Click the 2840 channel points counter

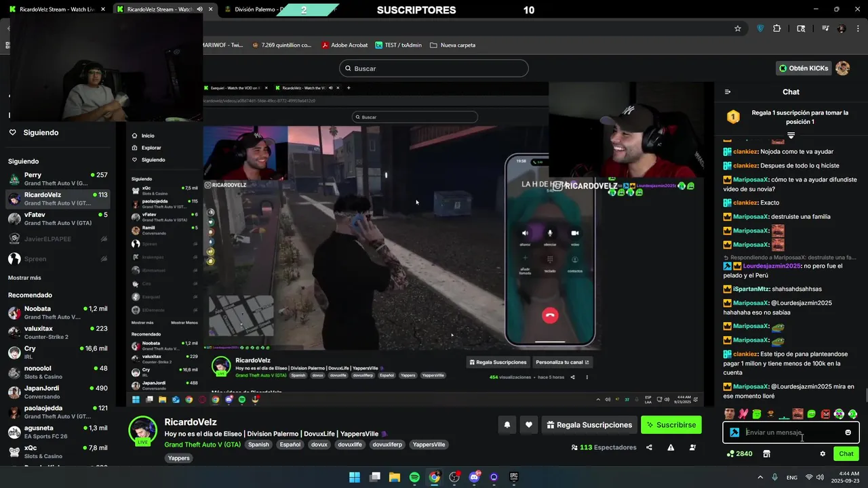pos(739,453)
